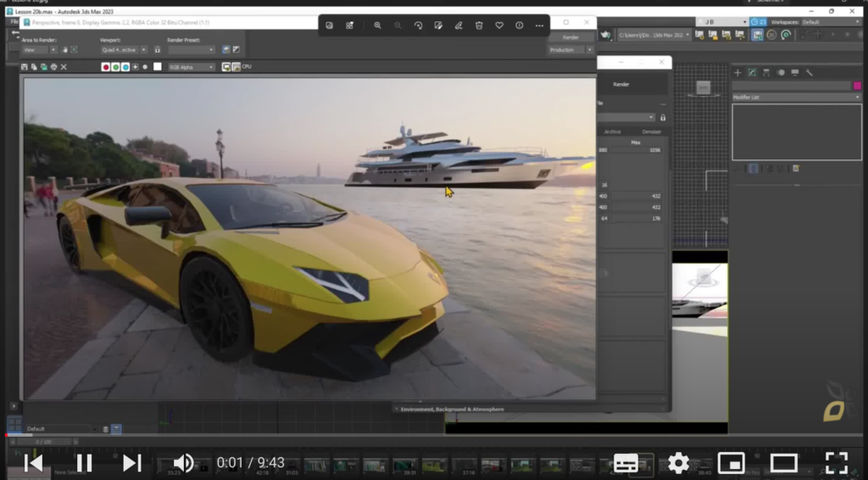Open the JB user account dropdown

coord(722,22)
